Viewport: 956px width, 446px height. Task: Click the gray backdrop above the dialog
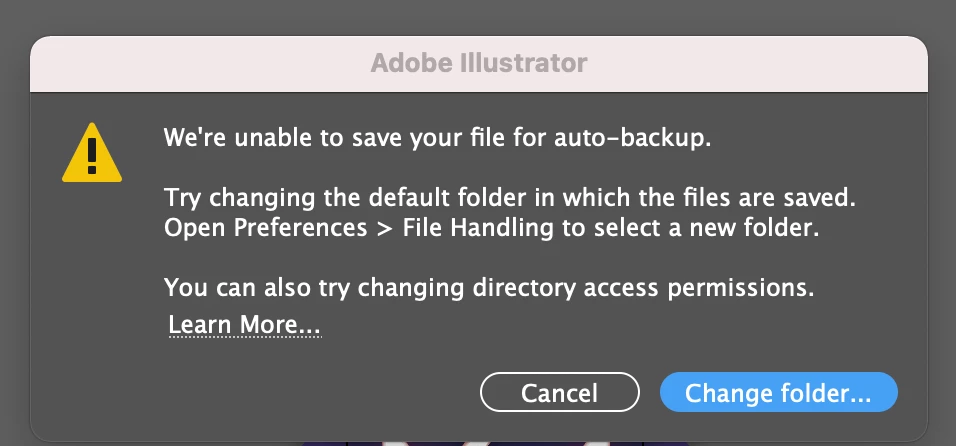pos(478,17)
